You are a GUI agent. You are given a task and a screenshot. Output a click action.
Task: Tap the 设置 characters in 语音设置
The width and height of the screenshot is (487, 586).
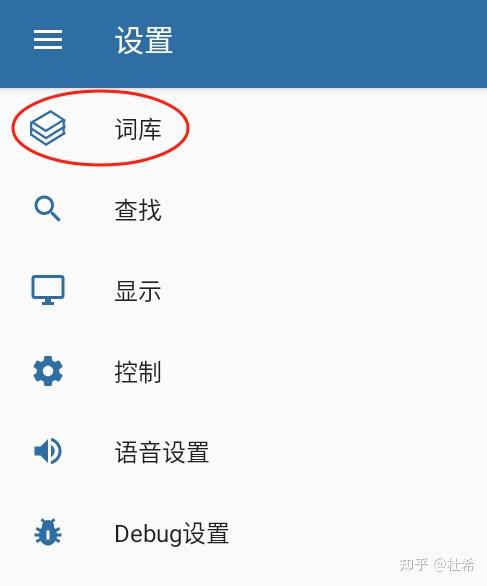point(185,453)
